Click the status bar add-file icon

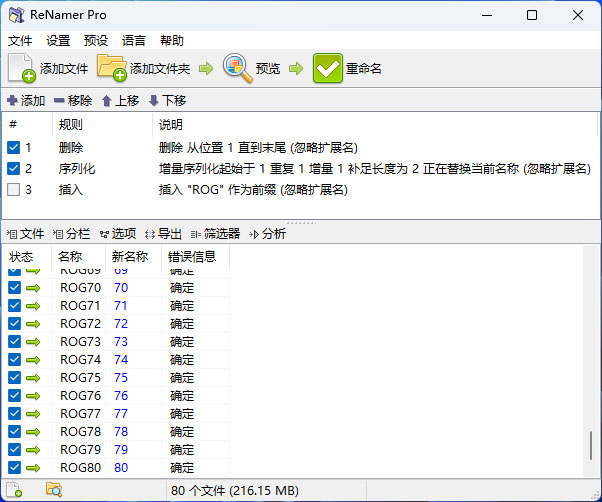(x=14, y=490)
